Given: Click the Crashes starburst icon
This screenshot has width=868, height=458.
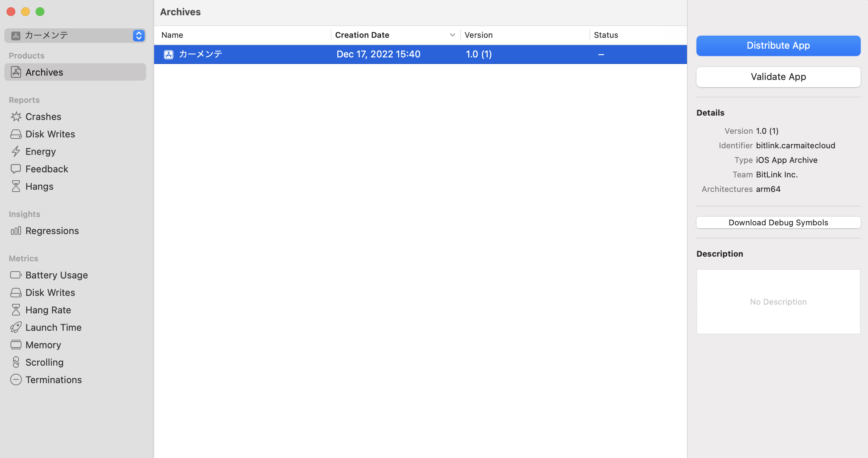Looking at the screenshot, I should coord(16,117).
